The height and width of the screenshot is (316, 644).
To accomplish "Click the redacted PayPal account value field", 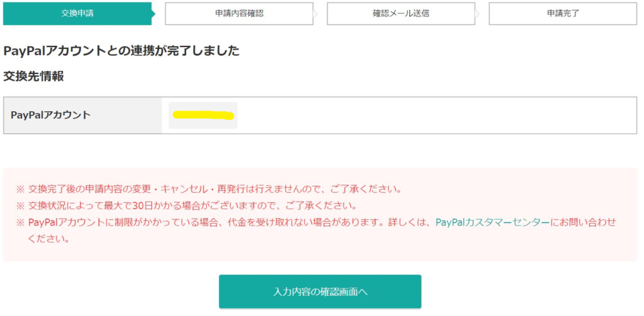I will [x=203, y=116].
